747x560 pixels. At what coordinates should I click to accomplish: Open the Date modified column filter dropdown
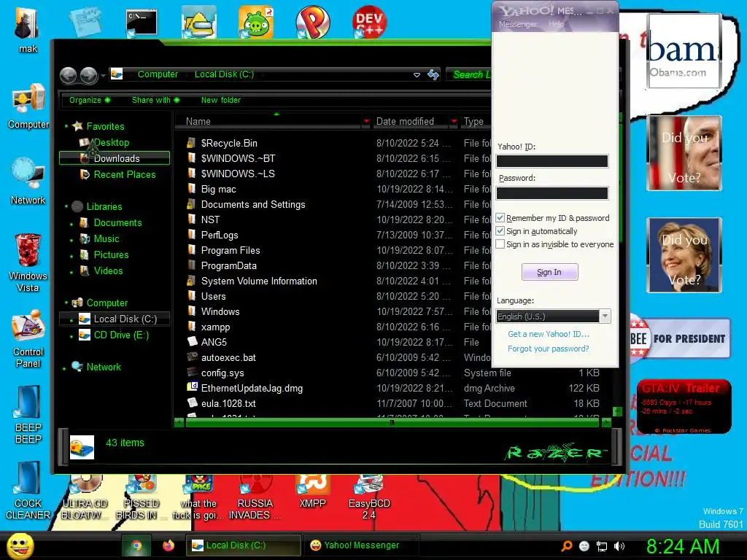[454, 122]
